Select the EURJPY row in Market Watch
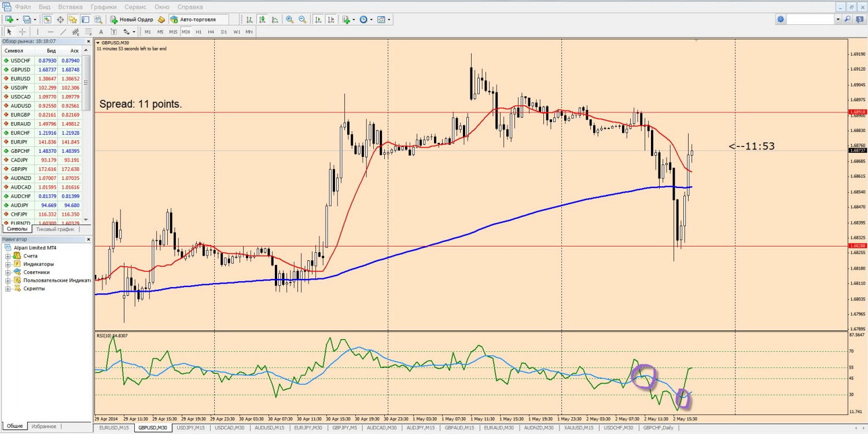 pos(42,142)
